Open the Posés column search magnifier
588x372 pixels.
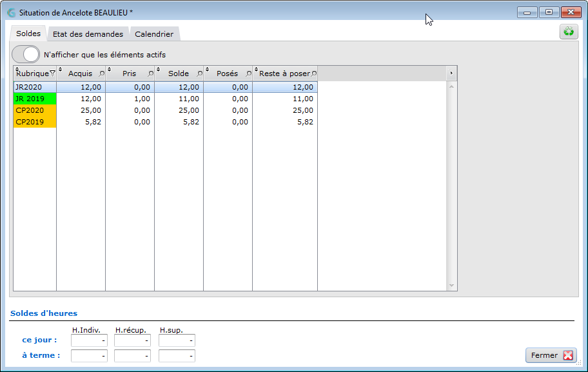(248, 73)
